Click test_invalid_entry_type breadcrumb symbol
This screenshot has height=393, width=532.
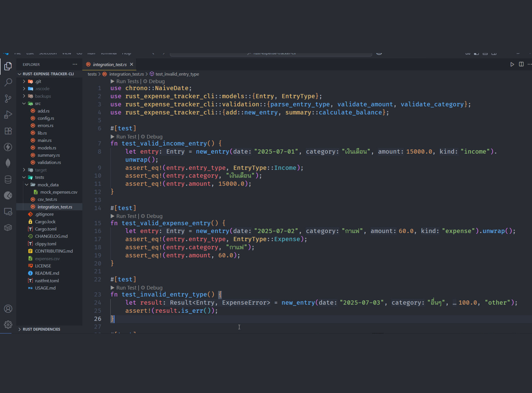pyautogui.click(x=175, y=74)
